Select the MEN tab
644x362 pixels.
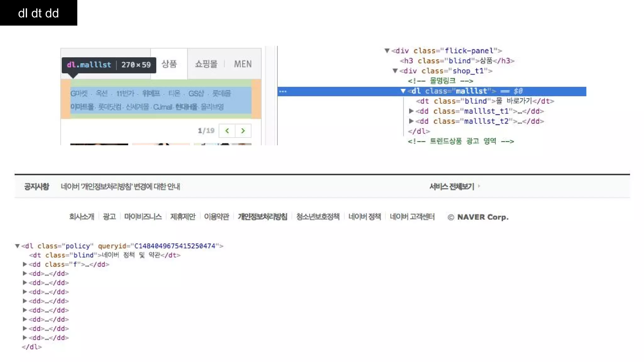[x=243, y=64]
